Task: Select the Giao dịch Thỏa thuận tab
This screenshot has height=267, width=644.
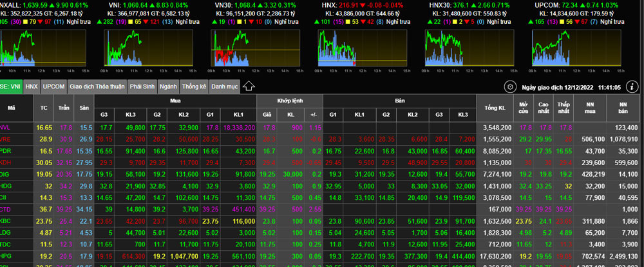Action: pos(97,86)
